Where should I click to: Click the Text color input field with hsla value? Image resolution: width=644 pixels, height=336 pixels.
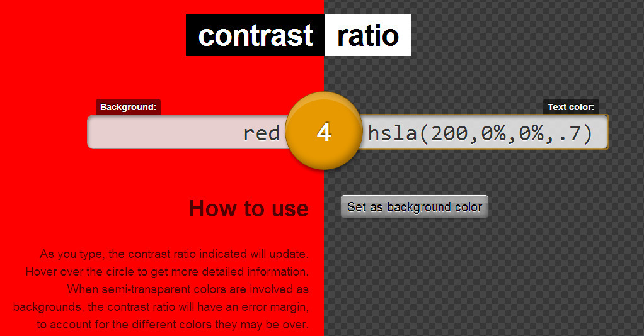483,132
